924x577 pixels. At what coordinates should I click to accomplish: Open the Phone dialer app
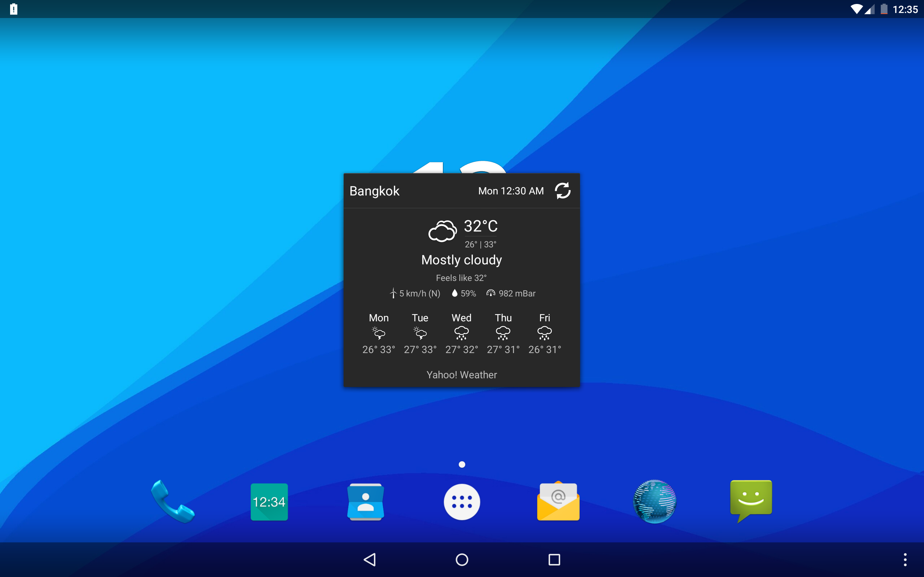pos(173,501)
